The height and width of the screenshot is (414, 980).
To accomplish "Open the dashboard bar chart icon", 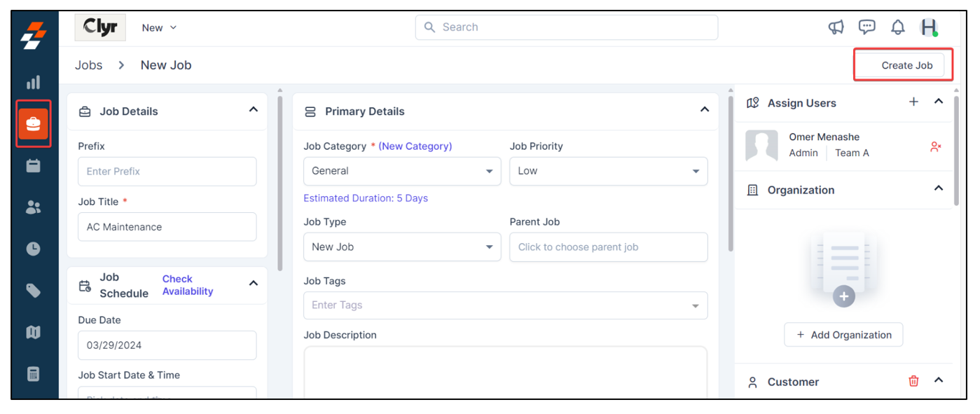I will pyautogui.click(x=33, y=83).
